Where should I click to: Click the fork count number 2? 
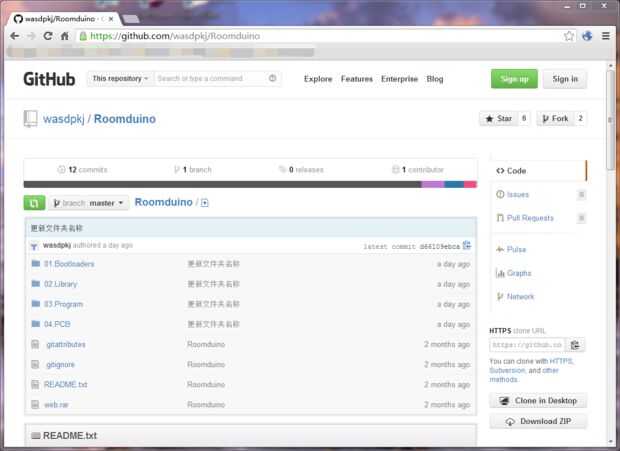coord(580,119)
